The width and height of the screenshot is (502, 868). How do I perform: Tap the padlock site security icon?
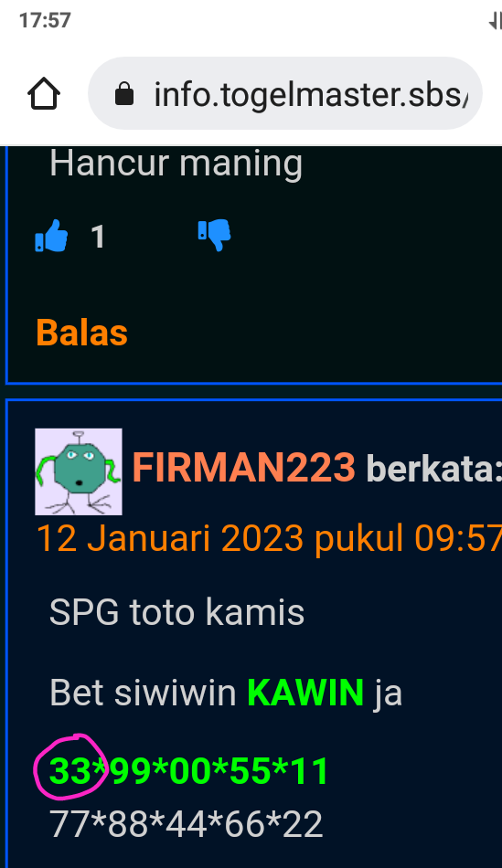click(x=124, y=94)
